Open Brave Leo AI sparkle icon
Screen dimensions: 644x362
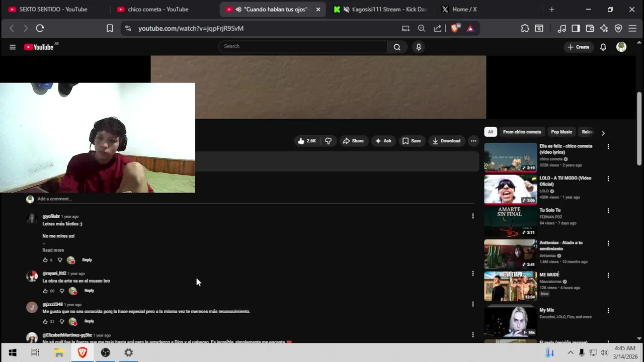pyautogui.click(x=604, y=29)
